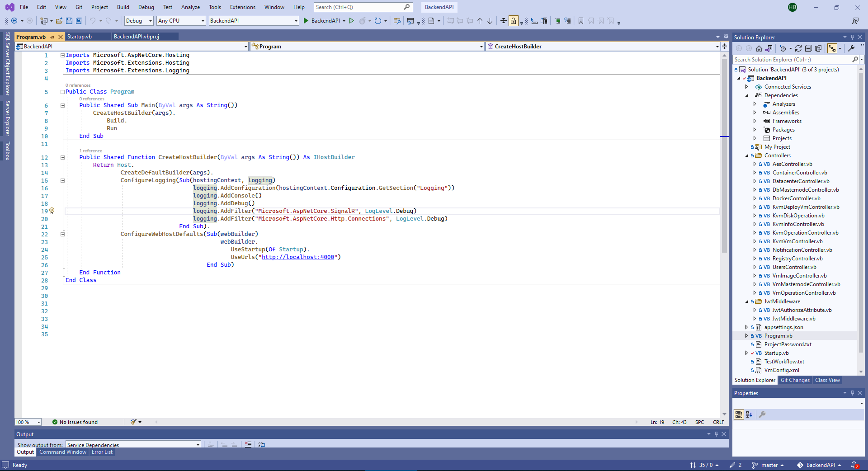Open the Build menu

pyautogui.click(x=123, y=7)
